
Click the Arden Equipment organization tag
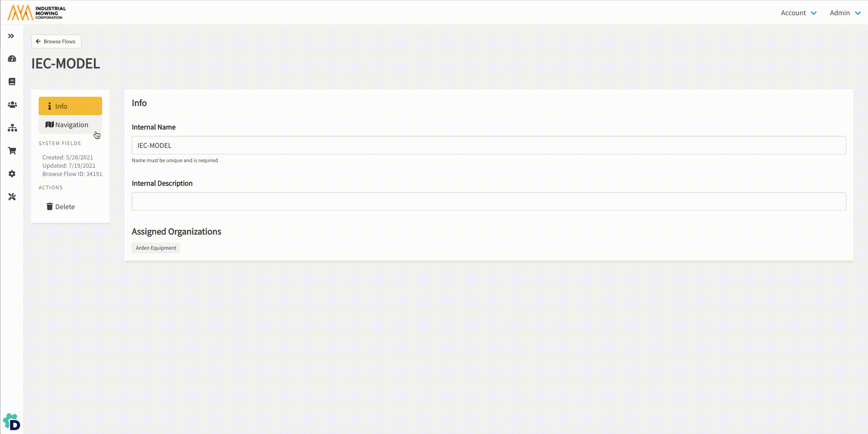click(x=156, y=248)
